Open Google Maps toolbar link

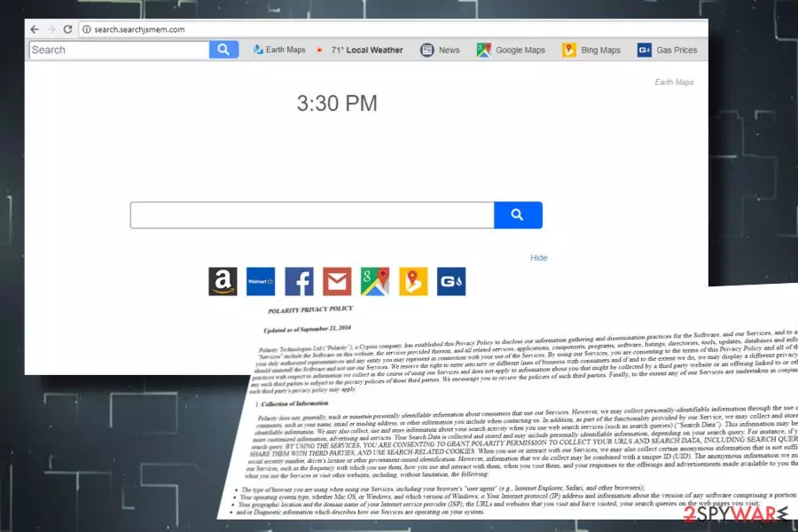tap(511, 50)
